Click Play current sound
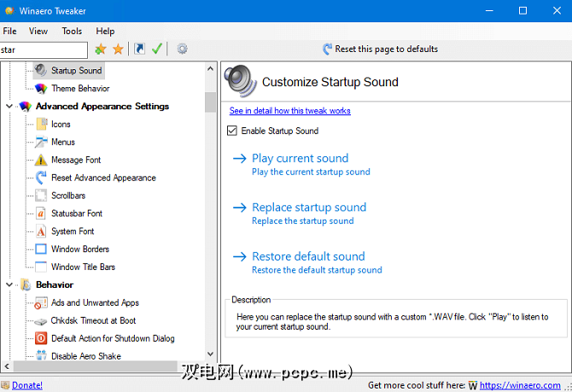 300,158
